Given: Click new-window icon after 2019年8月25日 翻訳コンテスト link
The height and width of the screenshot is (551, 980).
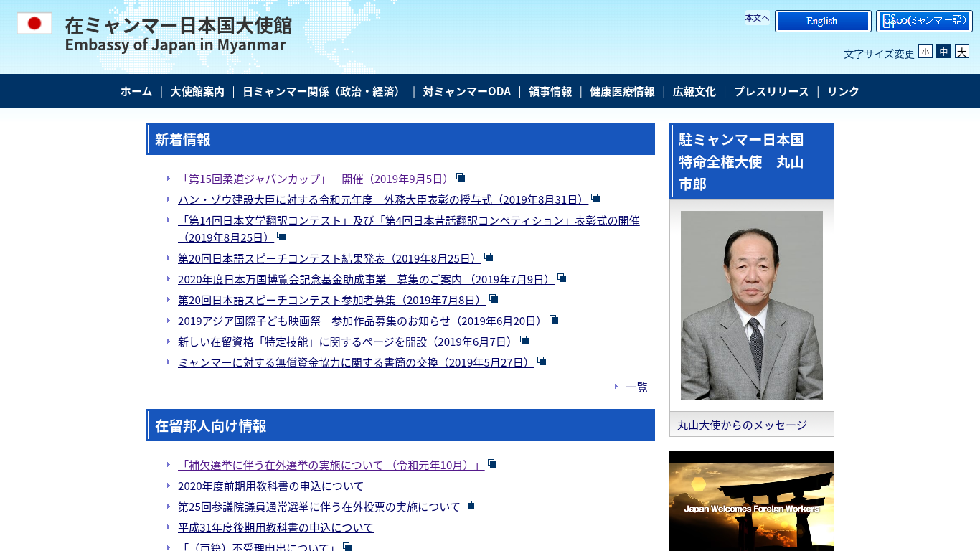Looking at the screenshot, I should point(281,236).
